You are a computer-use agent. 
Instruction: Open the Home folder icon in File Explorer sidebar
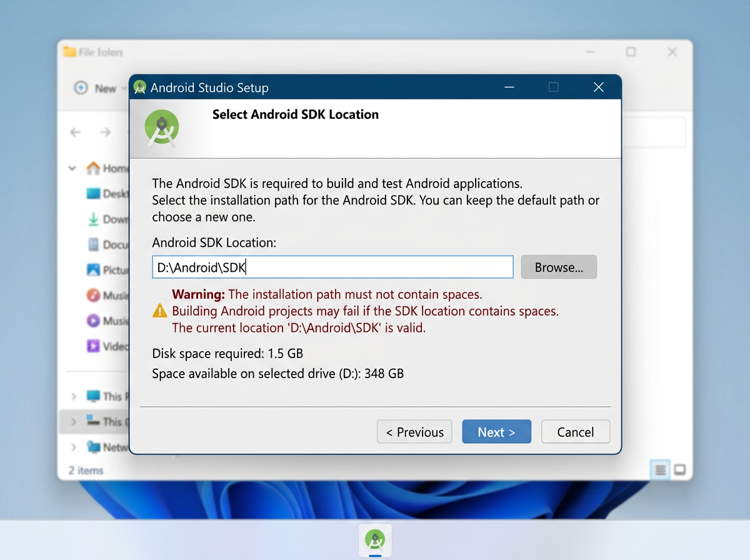pos(93,168)
